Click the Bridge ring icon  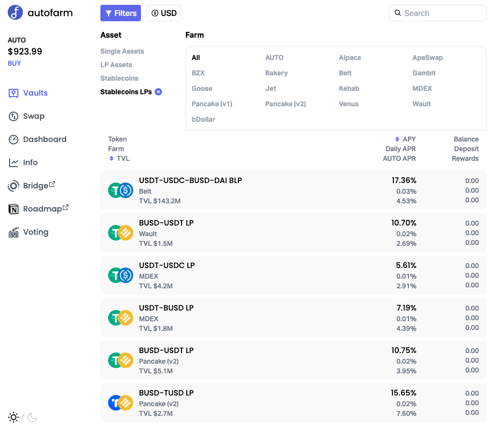[14, 186]
